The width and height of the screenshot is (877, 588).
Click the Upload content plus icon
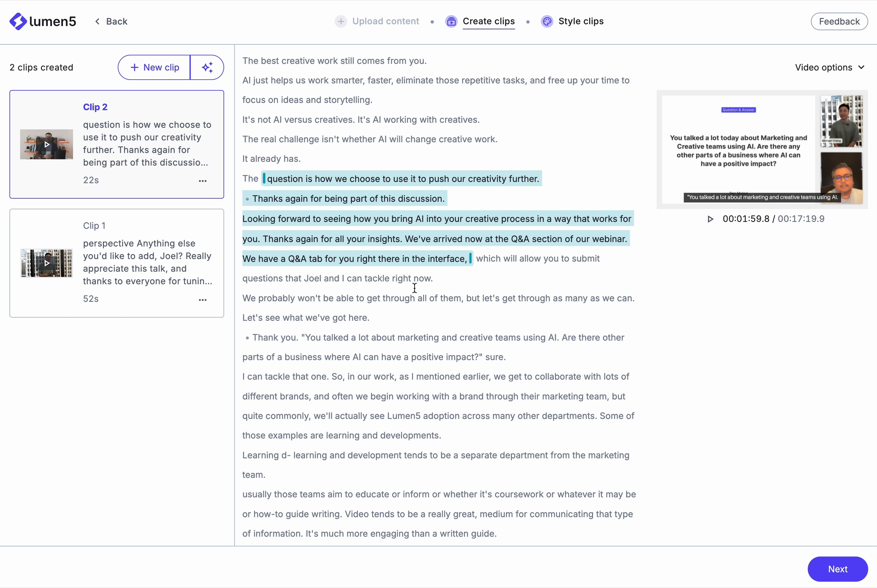pos(341,21)
